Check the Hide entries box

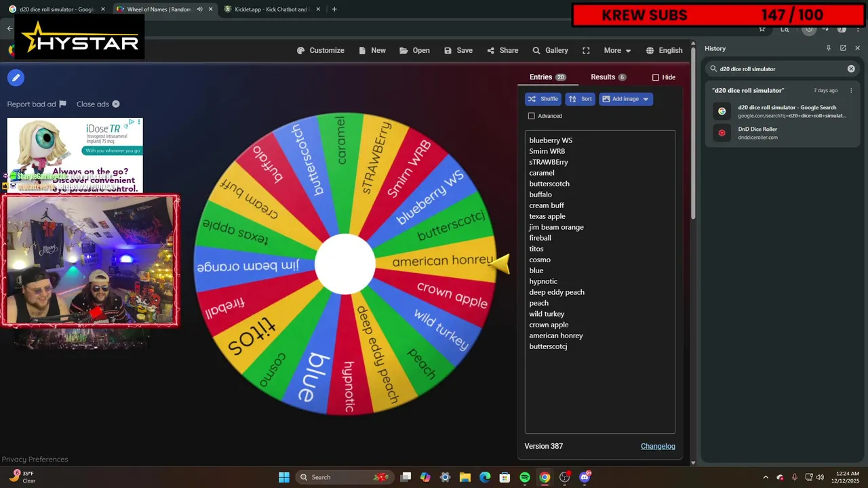656,77
